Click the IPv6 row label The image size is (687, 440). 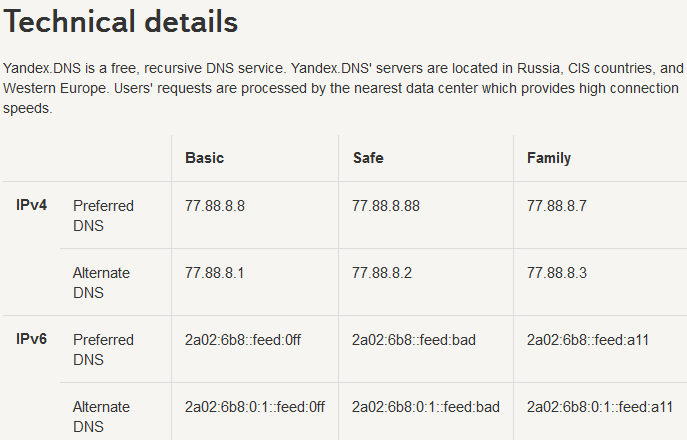click(x=32, y=340)
